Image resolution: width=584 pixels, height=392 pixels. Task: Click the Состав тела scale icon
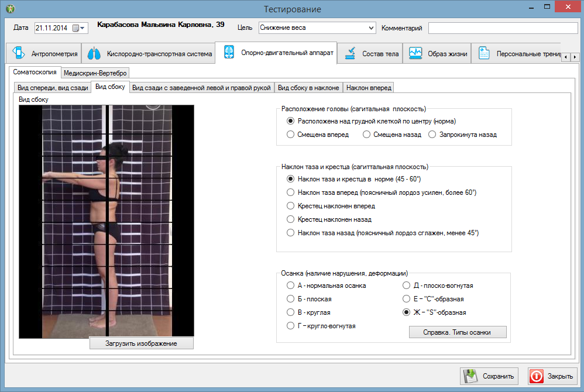(350, 53)
